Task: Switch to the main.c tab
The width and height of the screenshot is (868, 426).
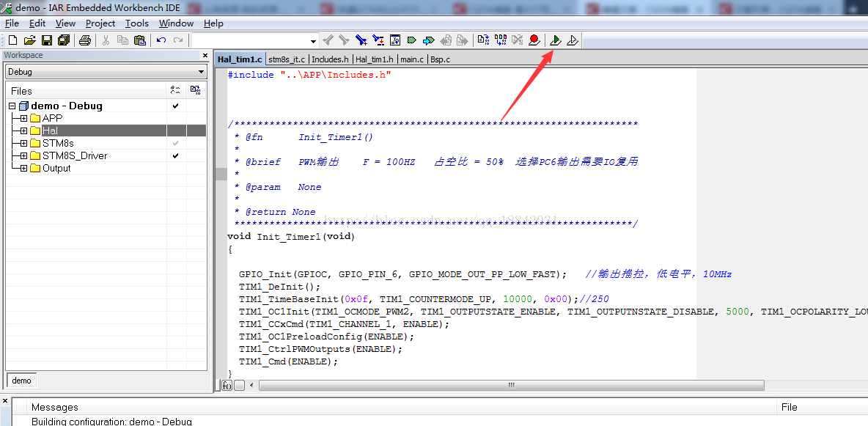Action: (x=412, y=59)
